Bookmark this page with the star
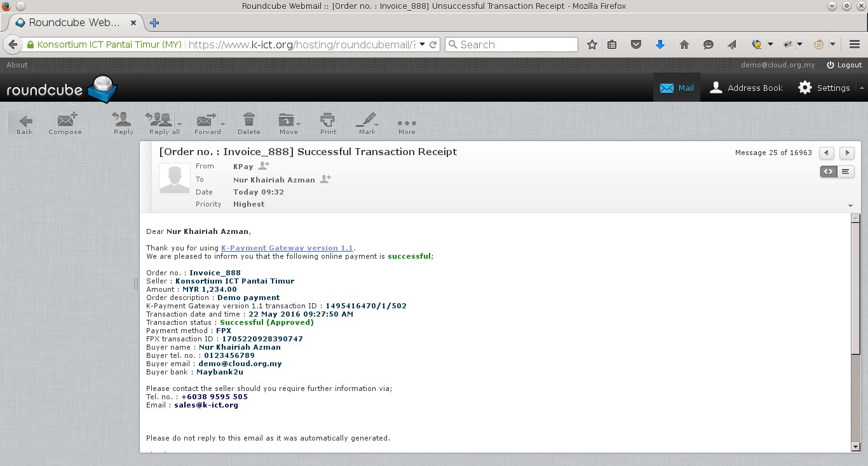 point(592,45)
